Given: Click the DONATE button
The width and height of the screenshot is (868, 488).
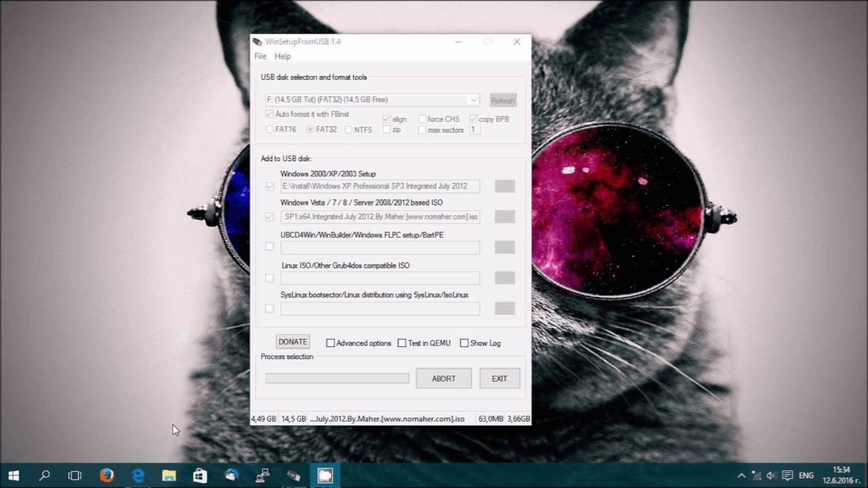Looking at the screenshot, I should pos(293,342).
